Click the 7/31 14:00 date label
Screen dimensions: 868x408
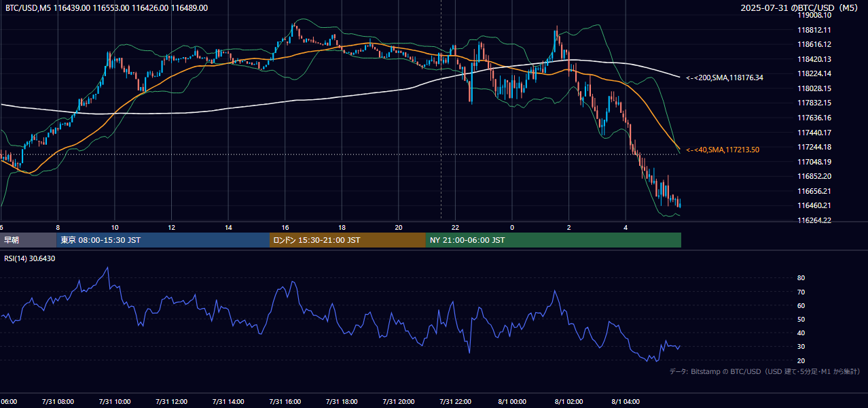pos(229,401)
